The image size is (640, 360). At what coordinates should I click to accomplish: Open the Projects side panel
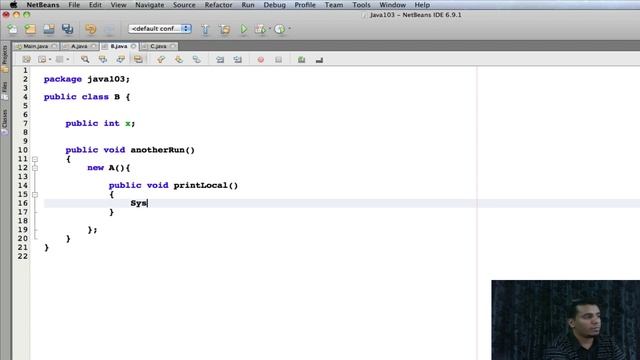click(5, 58)
